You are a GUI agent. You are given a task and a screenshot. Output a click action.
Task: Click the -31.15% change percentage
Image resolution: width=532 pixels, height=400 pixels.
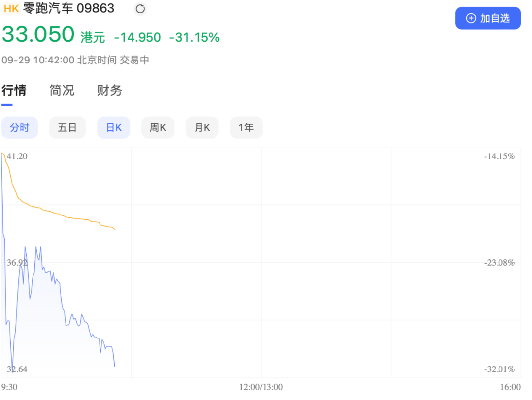[x=194, y=37]
